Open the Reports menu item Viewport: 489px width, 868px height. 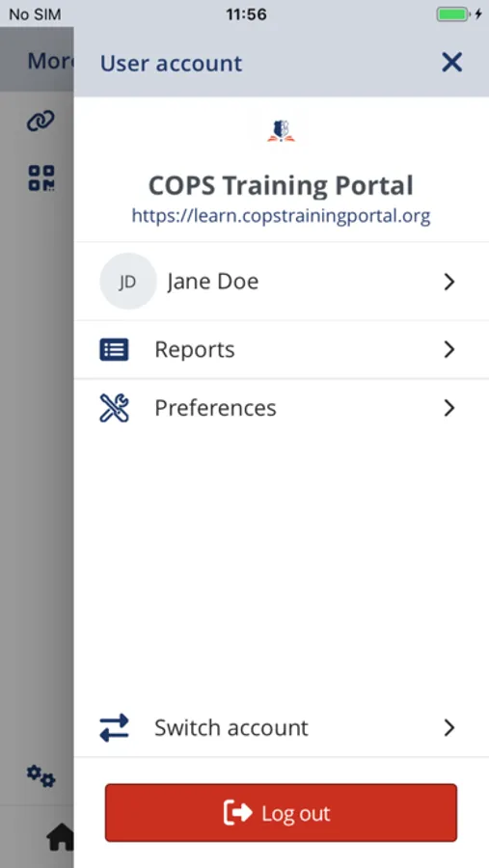click(282, 350)
